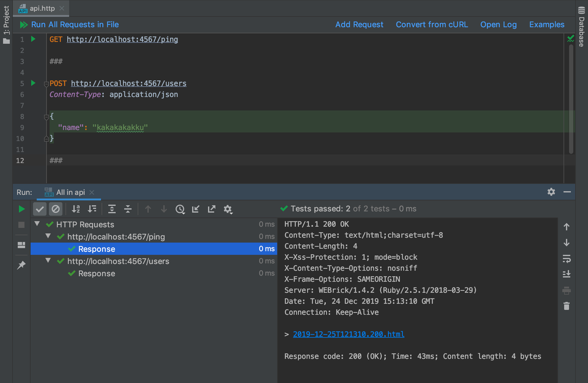Viewport: 588px width, 383px height.
Task: Toggle soft-wrap in response output
Action: (x=566, y=259)
